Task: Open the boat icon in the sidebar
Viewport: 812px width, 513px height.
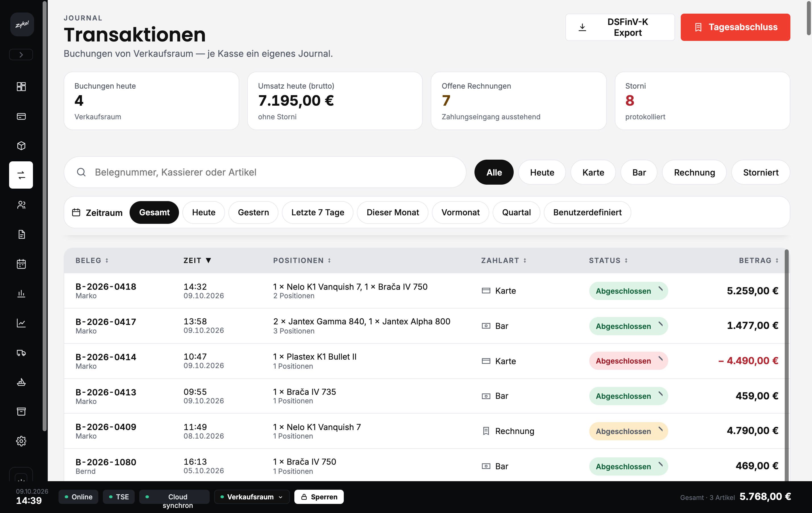Action: (x=21, y=382)
